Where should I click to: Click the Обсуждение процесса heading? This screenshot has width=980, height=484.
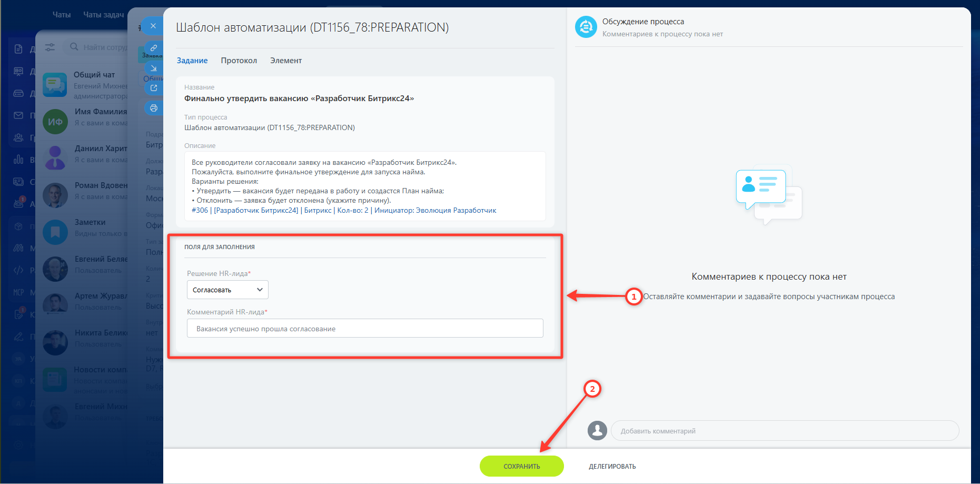tap(643, 22)
